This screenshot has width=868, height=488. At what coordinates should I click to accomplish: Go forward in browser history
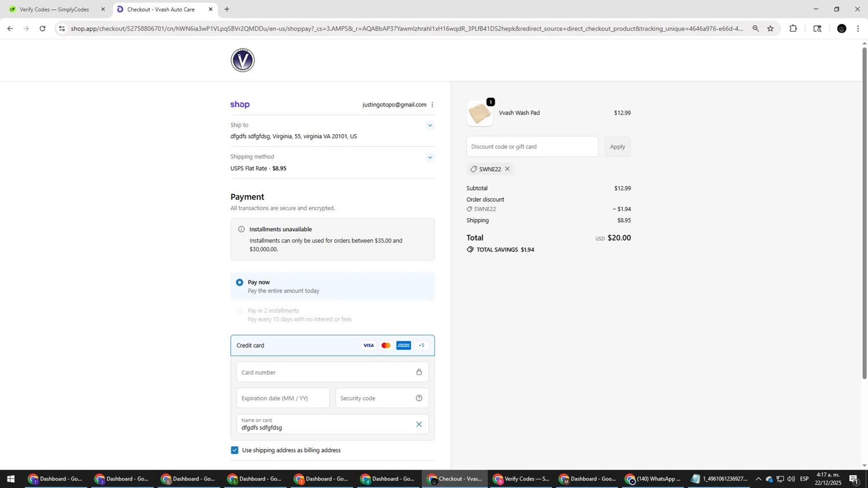[x=26, y=28]
